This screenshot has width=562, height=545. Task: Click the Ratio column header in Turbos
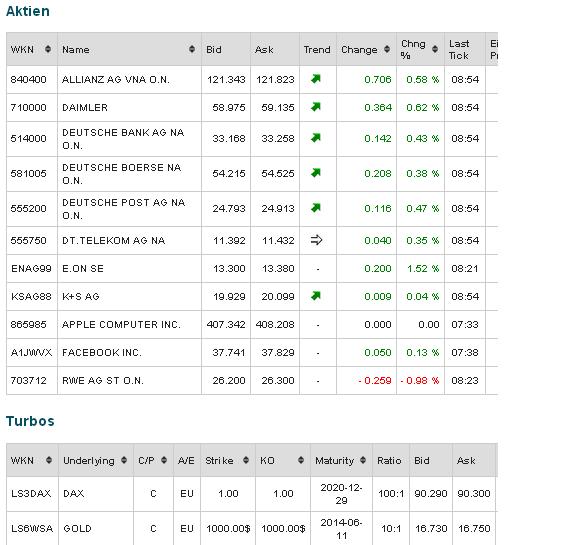(x=391, y=460)
